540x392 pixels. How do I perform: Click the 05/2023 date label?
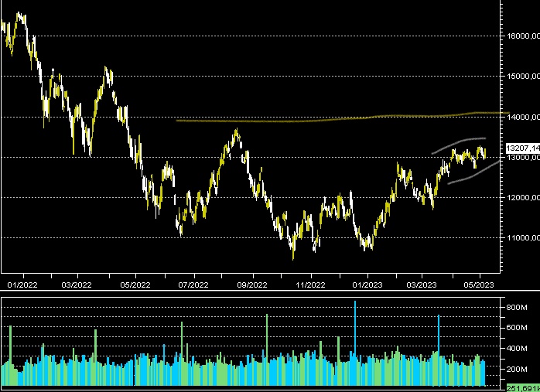pyautogui.click(x=479, y=285)
